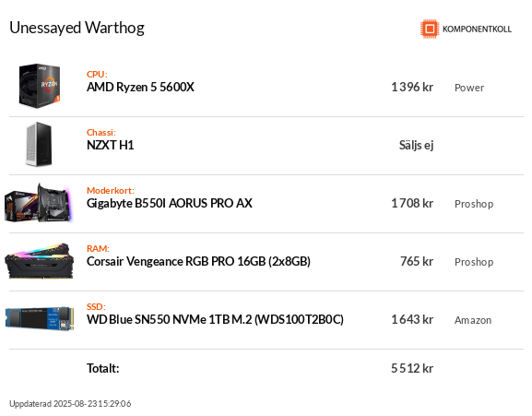Open the AMD Ryzen 5 5600X link
Screen dimensions: 532x416
(x=140, y=88)
